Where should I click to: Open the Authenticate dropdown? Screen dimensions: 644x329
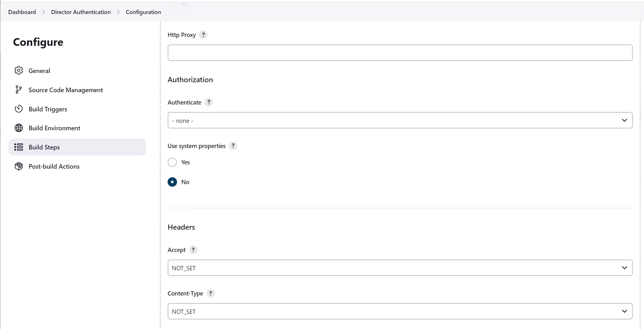click(x=400, y=121)
